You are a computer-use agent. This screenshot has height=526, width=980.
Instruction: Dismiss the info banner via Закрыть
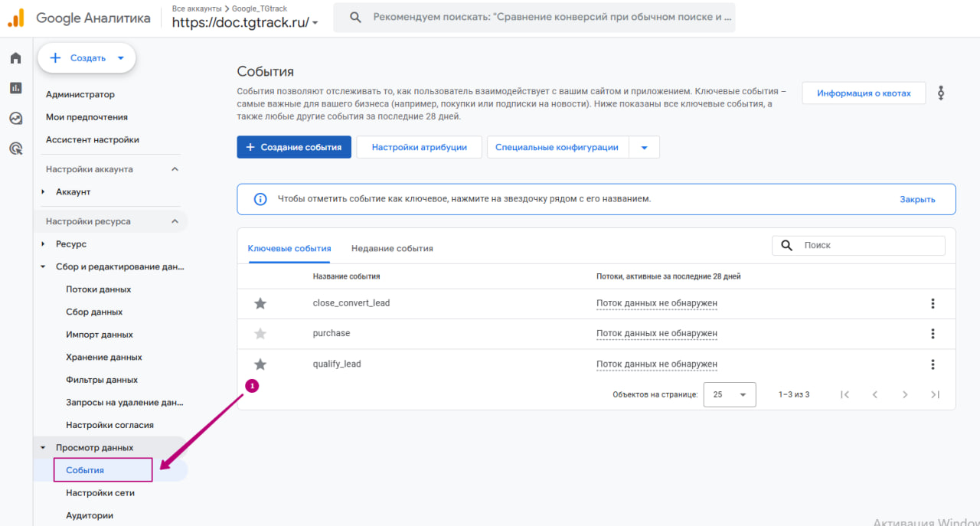coord(917,199)
